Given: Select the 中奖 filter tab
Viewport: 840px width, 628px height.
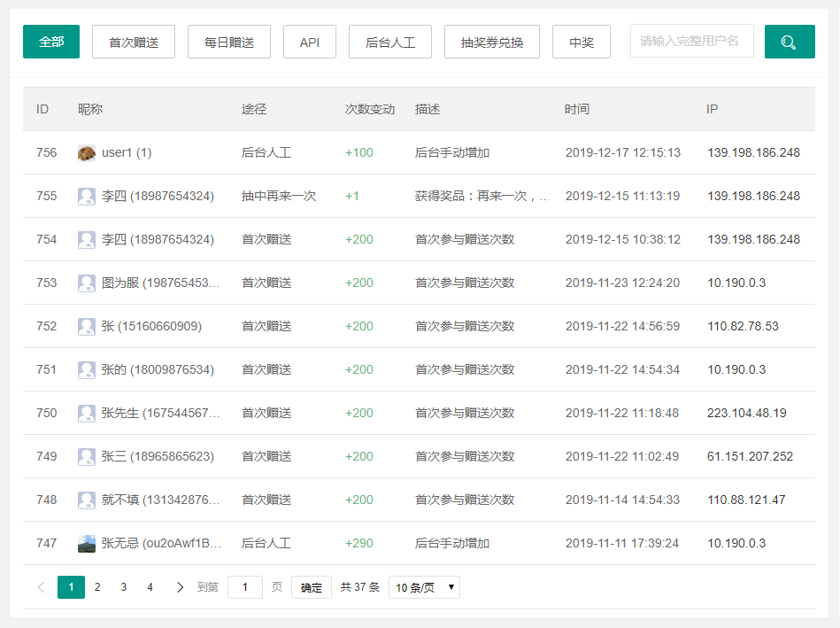Looking at the screenshot, I should [x=582, y=42].
